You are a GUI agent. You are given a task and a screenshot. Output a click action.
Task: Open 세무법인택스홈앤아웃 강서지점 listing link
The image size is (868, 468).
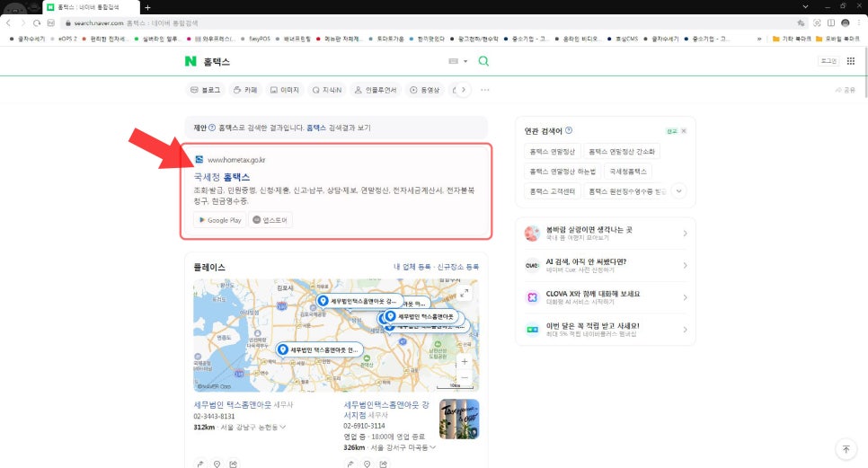(386, 410)
